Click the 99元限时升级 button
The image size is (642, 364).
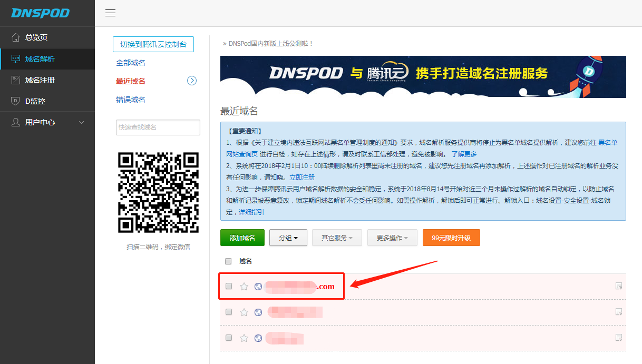(x=451, y=238)
